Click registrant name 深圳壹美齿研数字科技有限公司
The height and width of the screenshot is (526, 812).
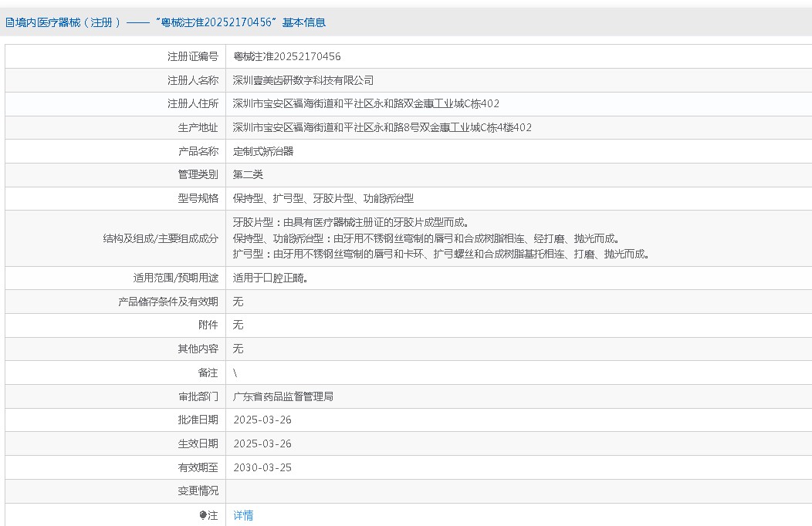pyautogui.click(x=303, y=80)
